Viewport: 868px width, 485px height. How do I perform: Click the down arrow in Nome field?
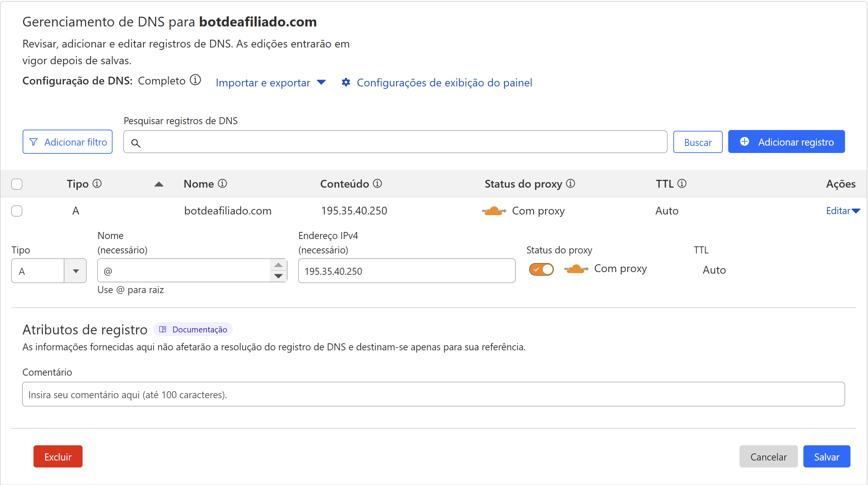click(x=278, y=276)
